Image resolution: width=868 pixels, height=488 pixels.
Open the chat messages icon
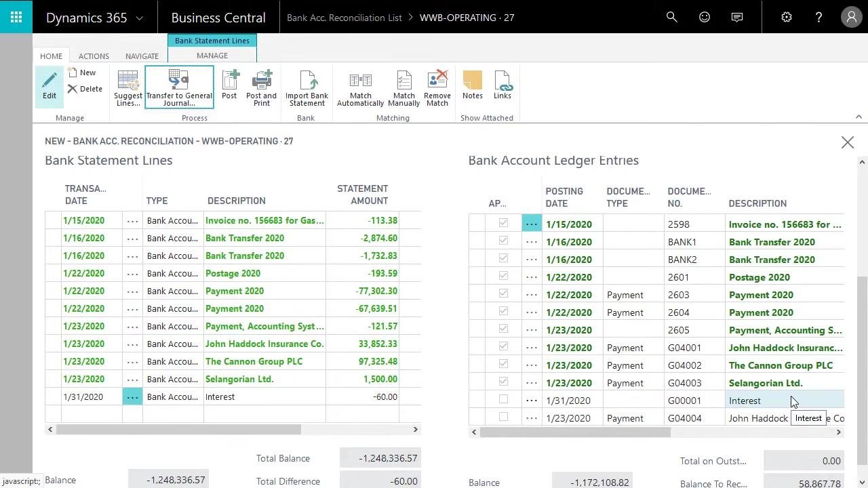click(737, 17)
